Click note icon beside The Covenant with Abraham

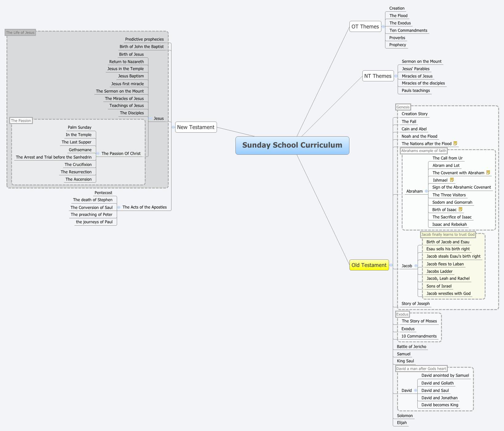pos(488,173)
